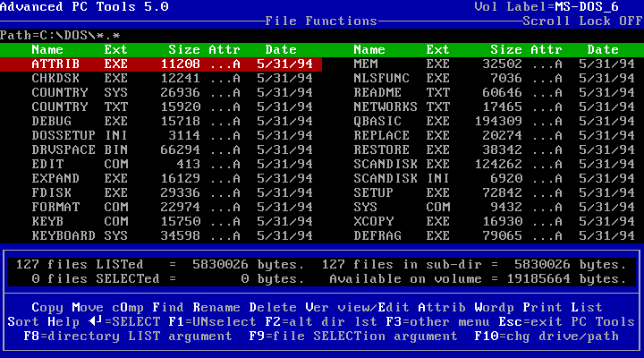Open the Help command
The height and width of the screenshot is (358, 644).
(x=64, y=322)
